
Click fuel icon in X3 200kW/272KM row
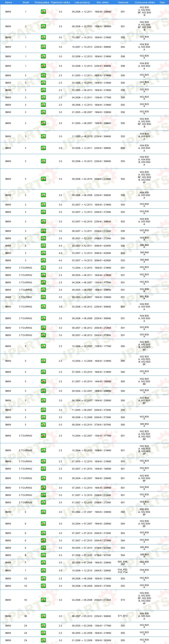click(43, 586)
